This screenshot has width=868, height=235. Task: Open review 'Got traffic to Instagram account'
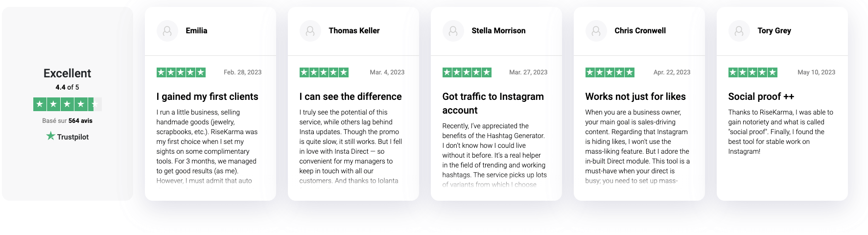[493, 103]
